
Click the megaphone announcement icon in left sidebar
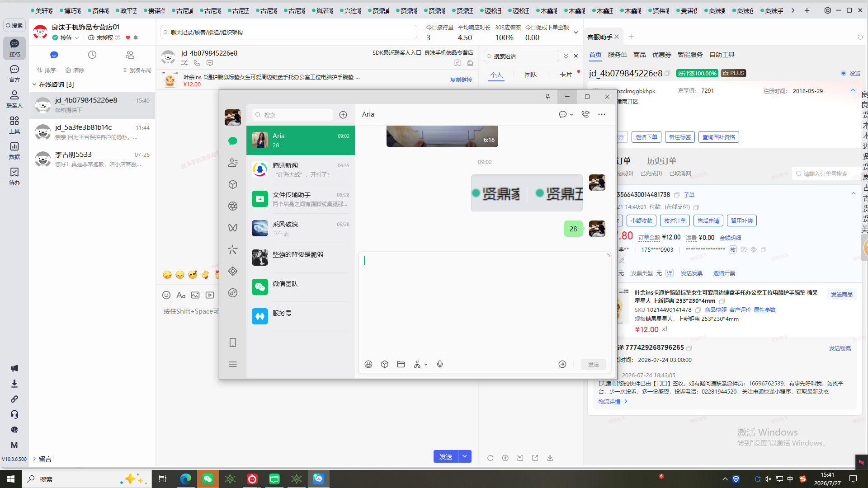click(14, 368)
